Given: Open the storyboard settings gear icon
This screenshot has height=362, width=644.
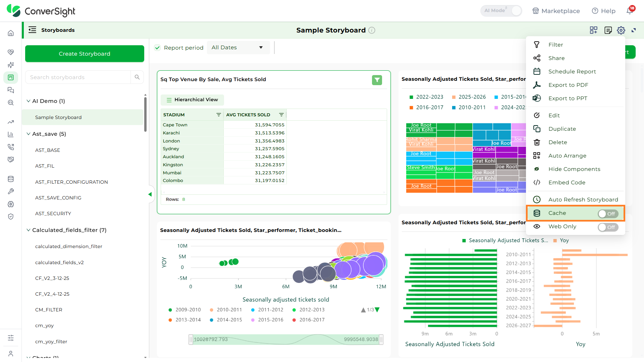Looking at the screenshot, I should pos(621,30).
